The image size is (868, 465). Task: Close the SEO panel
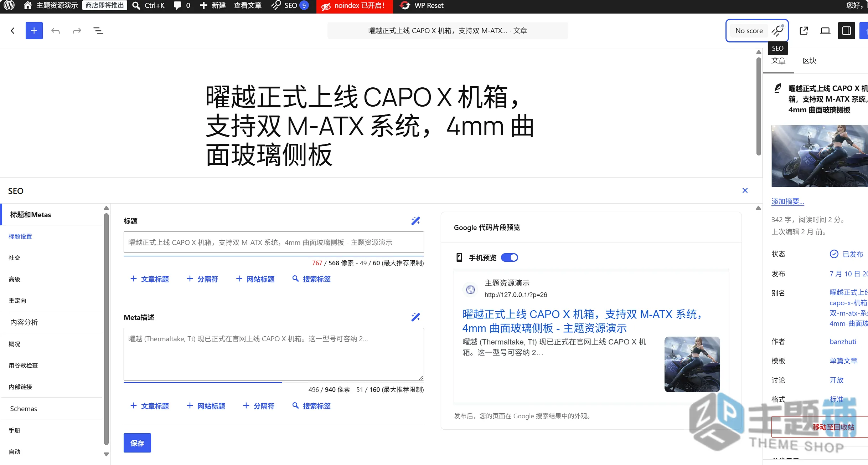coord(745,190)
